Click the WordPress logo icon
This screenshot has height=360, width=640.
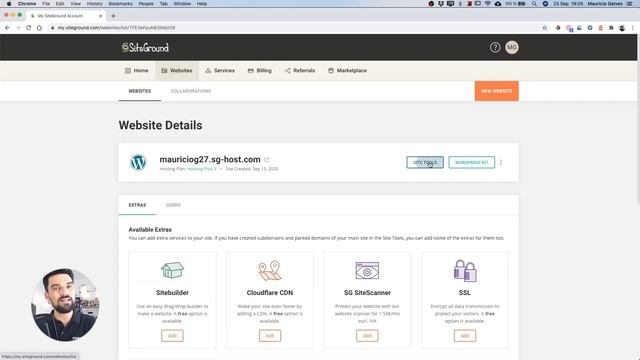pyautogui.click(x=138, y=162)
